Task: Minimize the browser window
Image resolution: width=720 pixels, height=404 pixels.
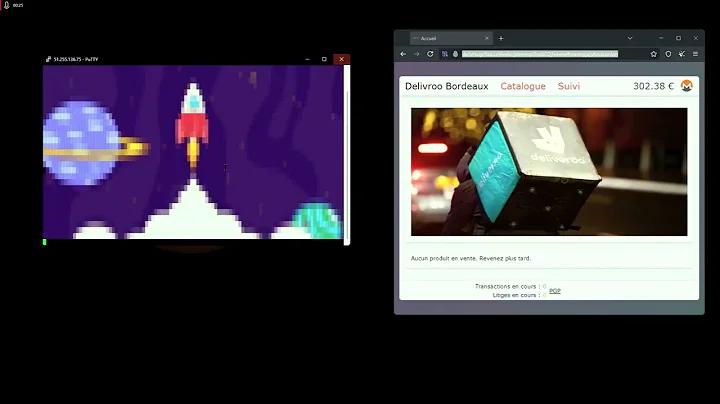Action: point(661,38)
